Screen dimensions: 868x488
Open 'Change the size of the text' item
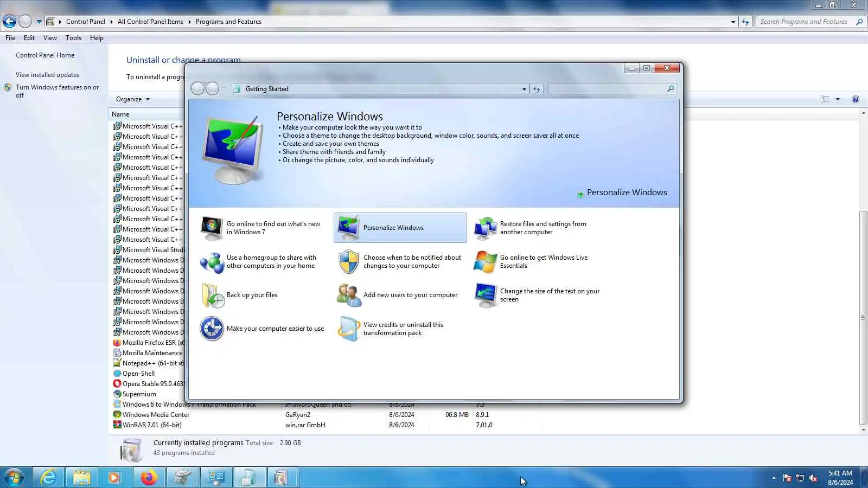[x=537, y=295]
